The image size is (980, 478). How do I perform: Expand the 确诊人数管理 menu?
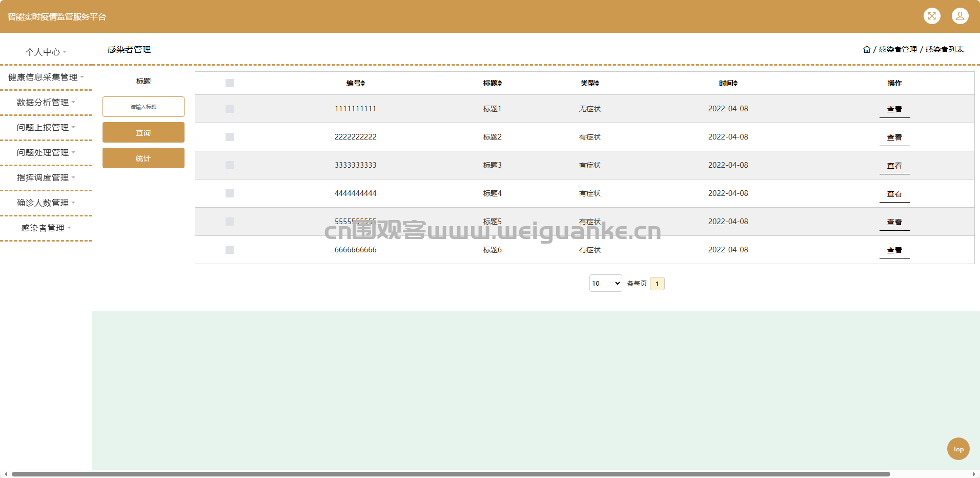(x=46, y=203)
